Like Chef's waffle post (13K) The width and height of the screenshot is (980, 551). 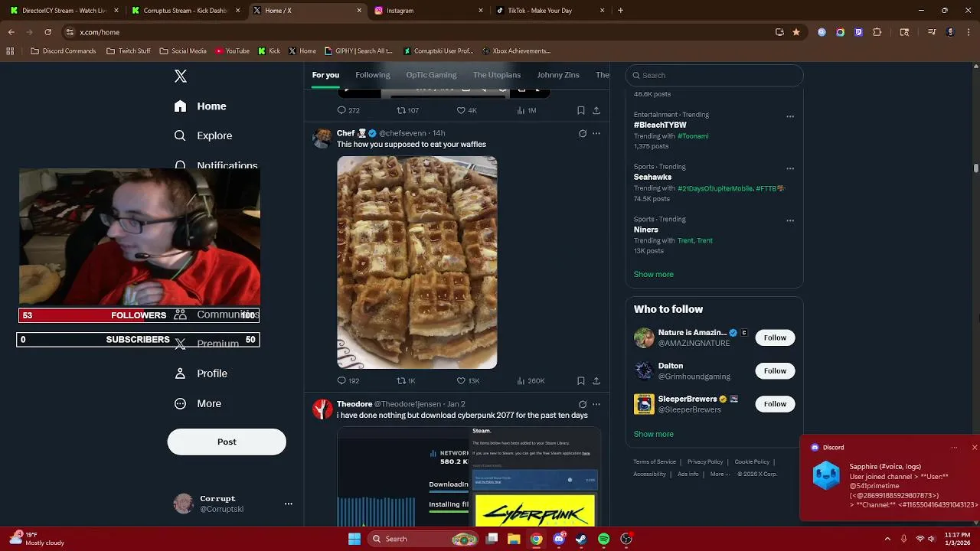(x=468, y=380)
